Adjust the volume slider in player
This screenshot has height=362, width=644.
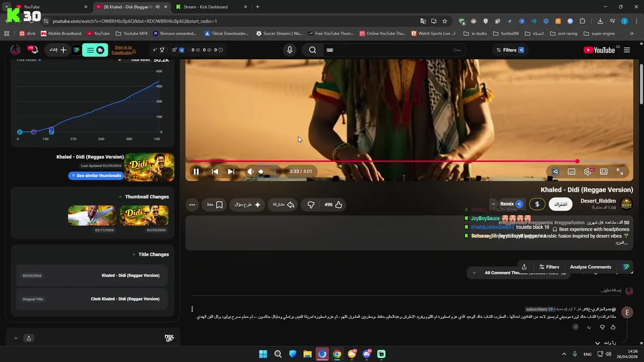coord(267,171)
